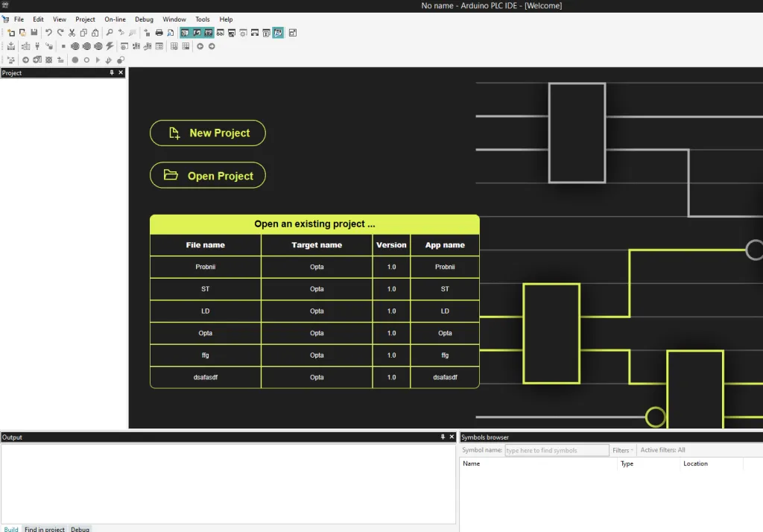
Task: Select the Debug tab in Output panel
Action: click(x=80, y=529)
